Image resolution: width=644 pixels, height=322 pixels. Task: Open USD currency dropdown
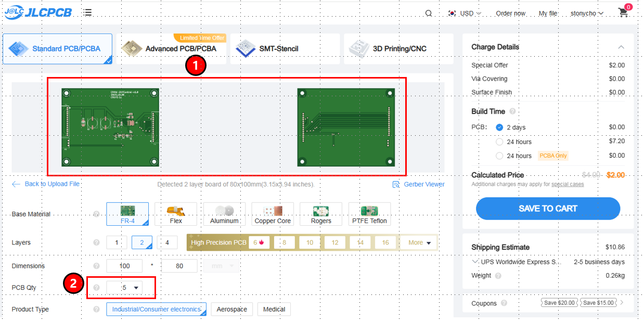(x=465, y=14)
